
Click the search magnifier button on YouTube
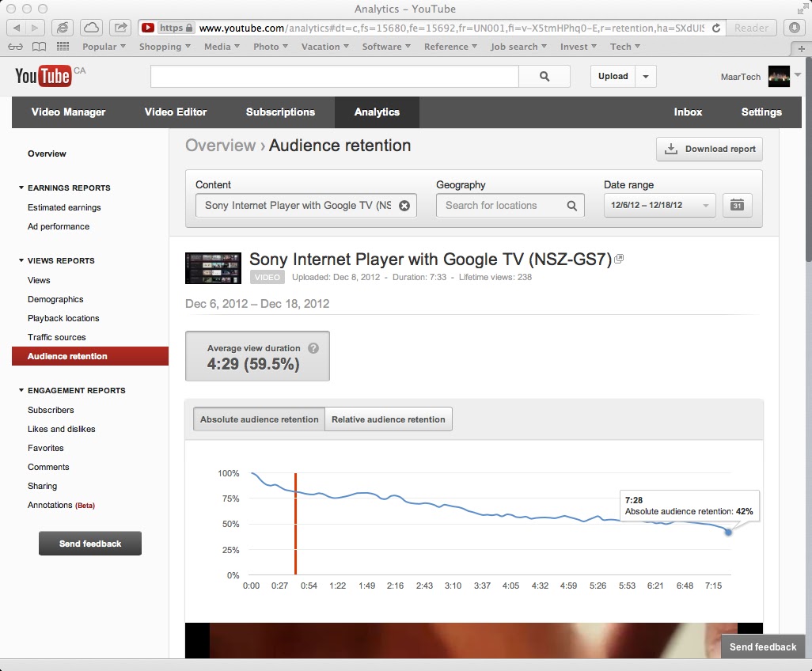pos(544,76)
